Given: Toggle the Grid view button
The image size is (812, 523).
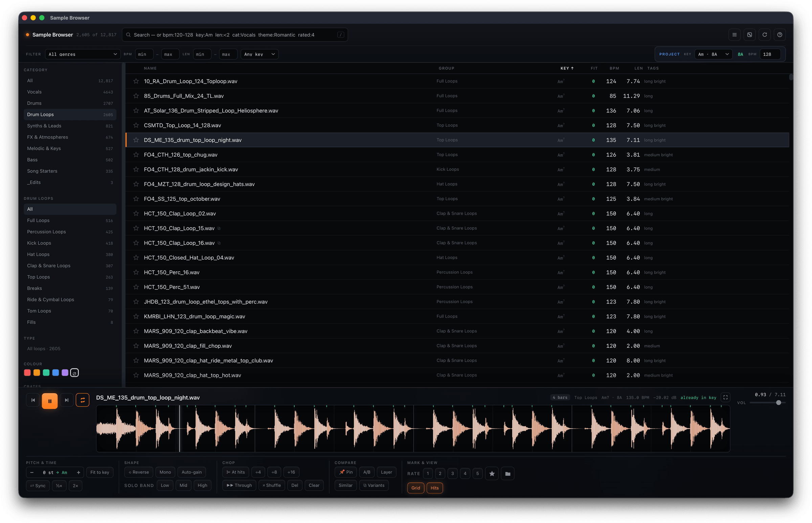Looking at the screenshot, I should coord(416,488).
